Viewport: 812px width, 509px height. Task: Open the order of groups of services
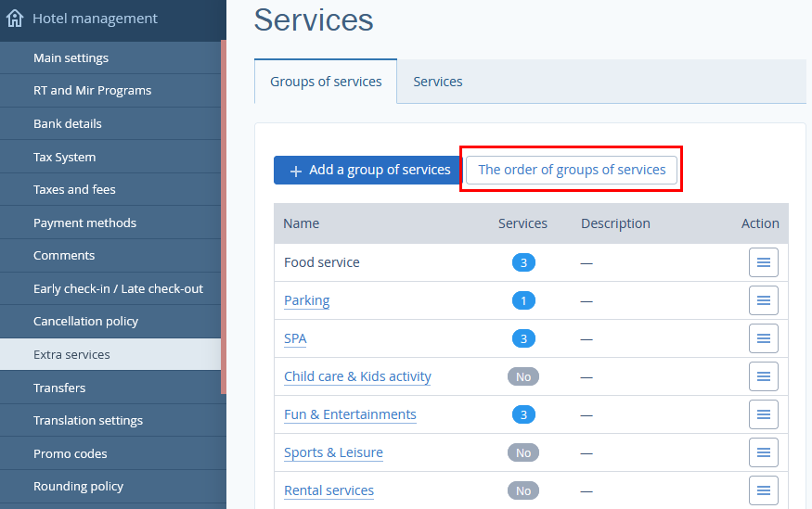(572, 170)
